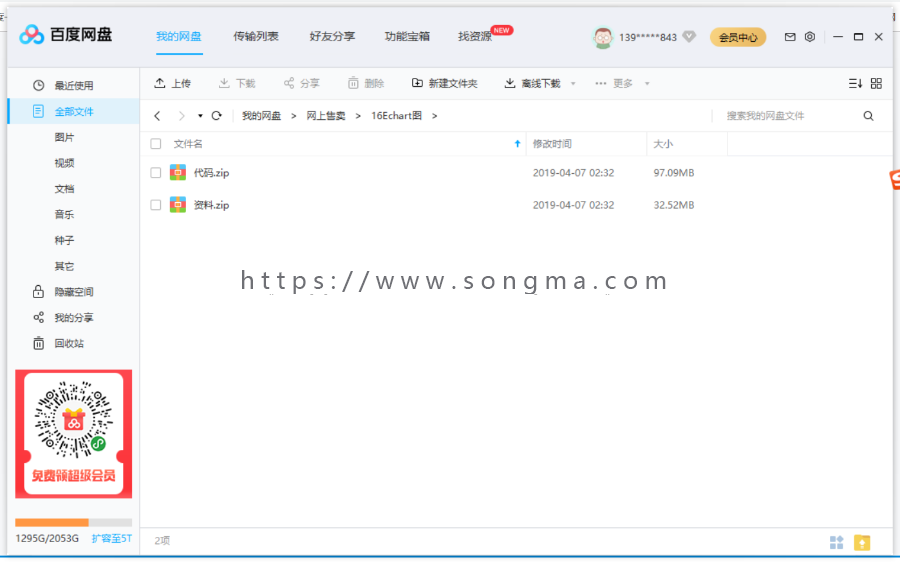Filter by 文档 category
This screenshot has width=900, height=562.
(64, 189)
